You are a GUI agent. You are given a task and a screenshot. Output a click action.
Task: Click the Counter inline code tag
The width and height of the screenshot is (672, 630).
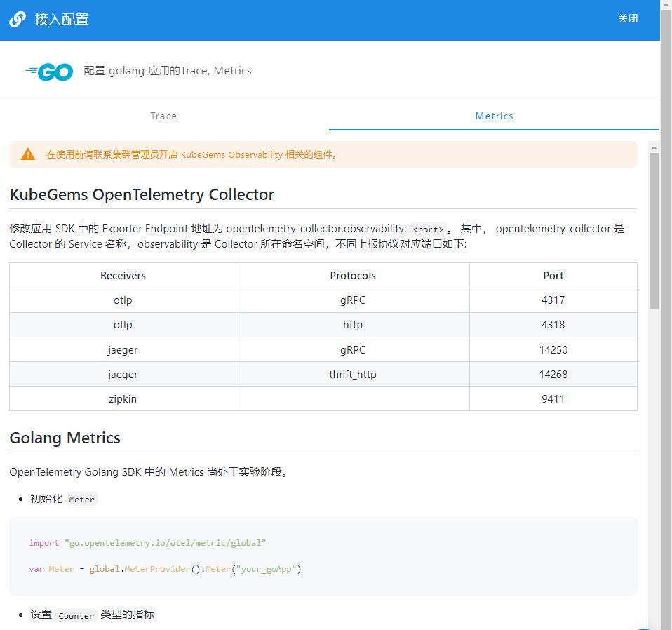pyautogui.click(x=76, y=615)
